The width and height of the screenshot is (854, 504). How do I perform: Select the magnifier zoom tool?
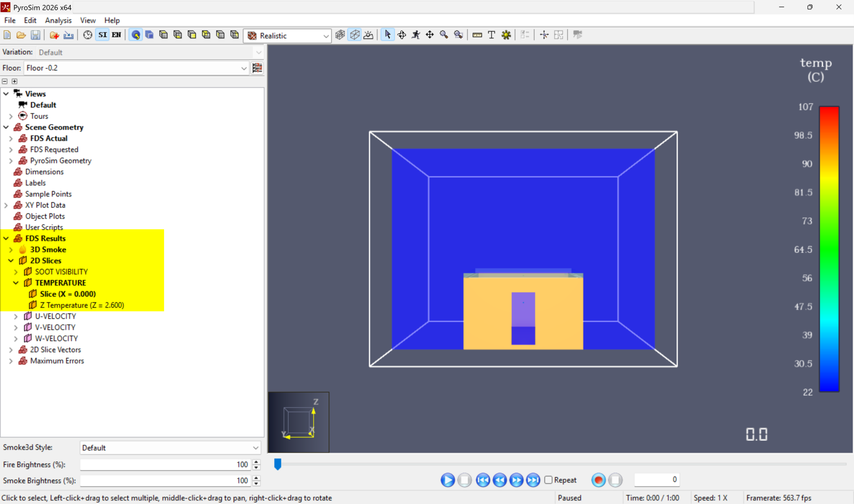(x=444, y=35)
